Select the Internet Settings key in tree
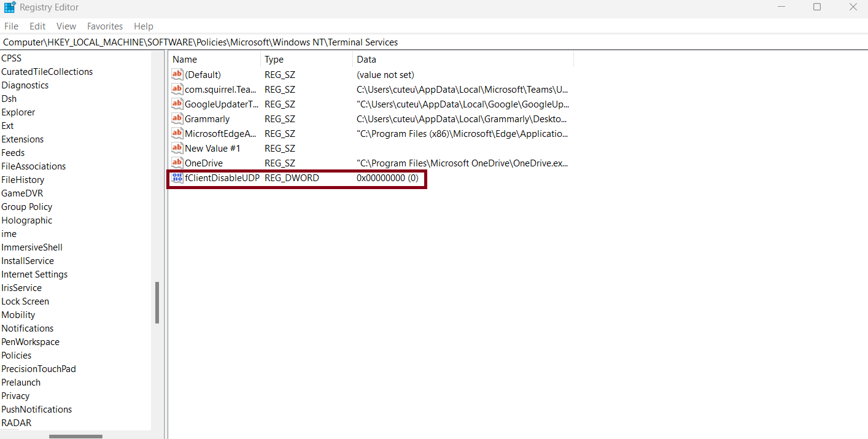The width and height of the screenshot is (868, 439). click(x=34, y=274)
